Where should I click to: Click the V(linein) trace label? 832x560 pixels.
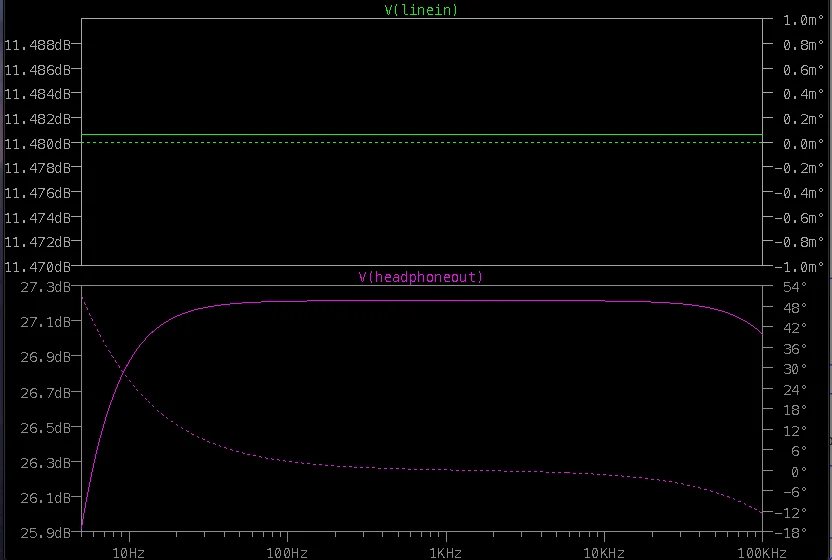pyautogui.click(x=421, y=10)
